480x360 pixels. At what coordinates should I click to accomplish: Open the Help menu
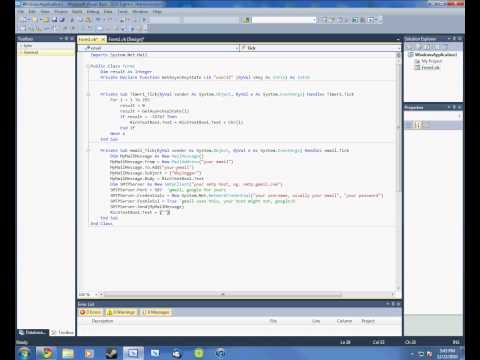click(x=157, y=12)
